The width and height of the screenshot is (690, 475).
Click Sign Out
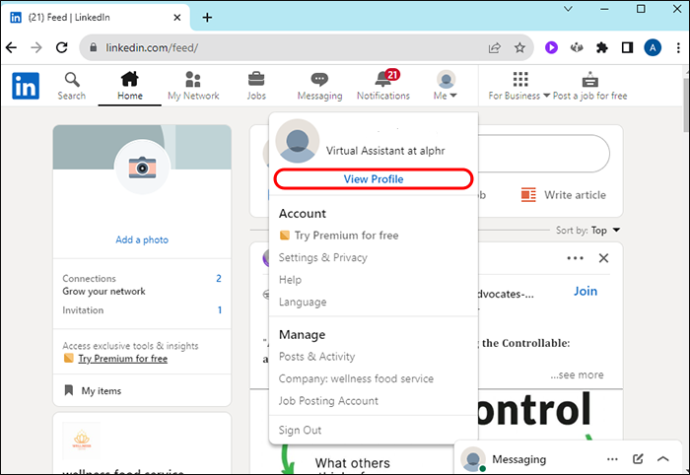(300, 430)
